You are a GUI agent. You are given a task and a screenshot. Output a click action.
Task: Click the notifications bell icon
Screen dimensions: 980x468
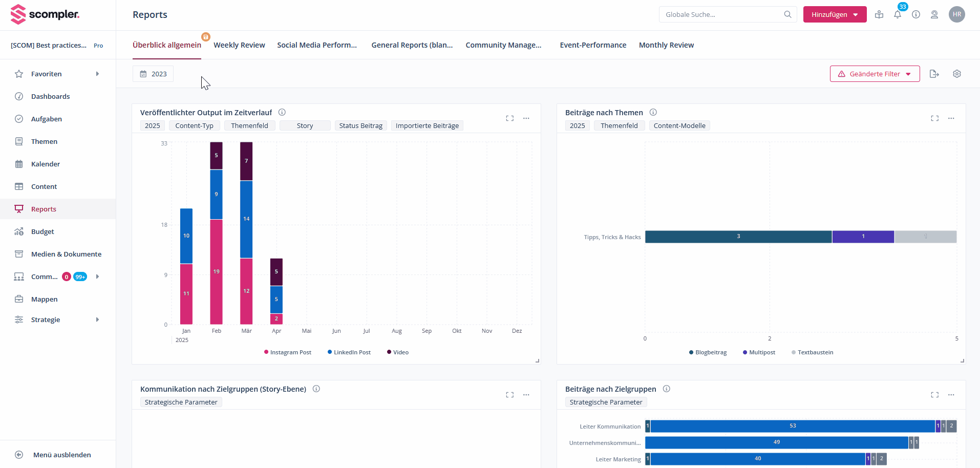[x=898, y=15]
